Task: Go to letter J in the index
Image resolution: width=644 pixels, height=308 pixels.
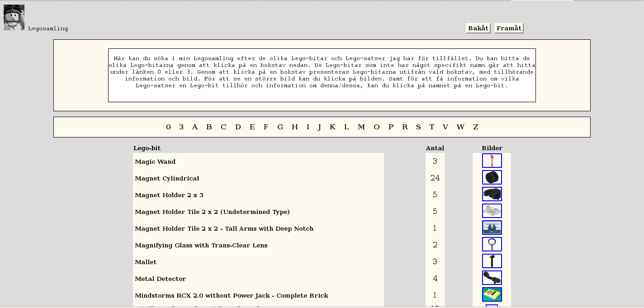Action: [319, 127]
